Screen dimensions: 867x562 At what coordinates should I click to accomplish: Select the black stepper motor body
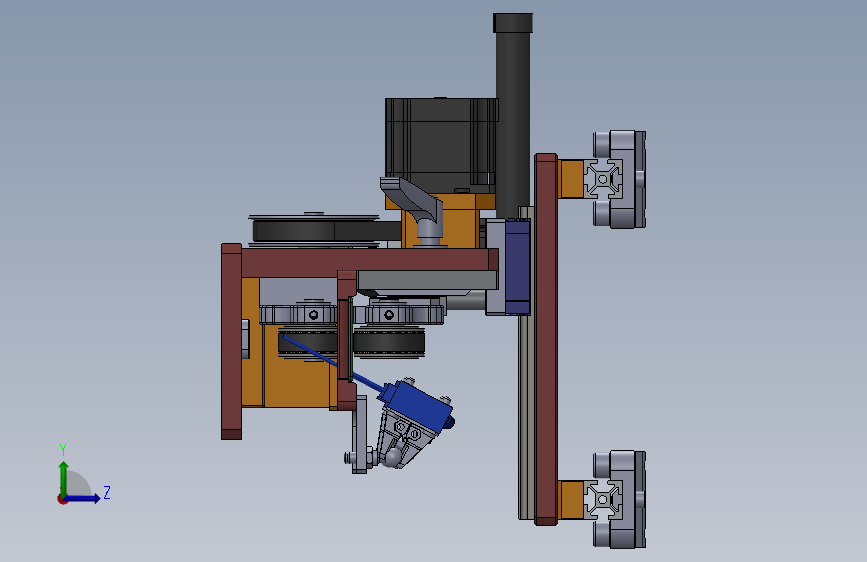coord(441,145)
